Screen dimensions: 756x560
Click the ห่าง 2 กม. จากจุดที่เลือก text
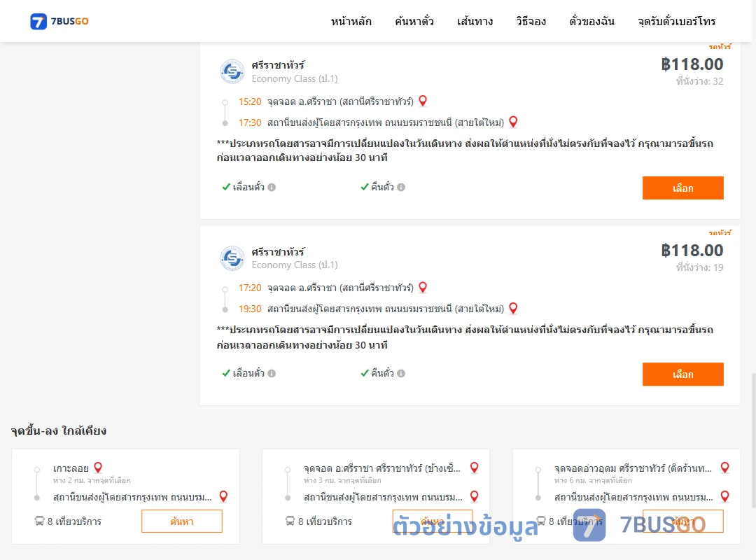92,480
